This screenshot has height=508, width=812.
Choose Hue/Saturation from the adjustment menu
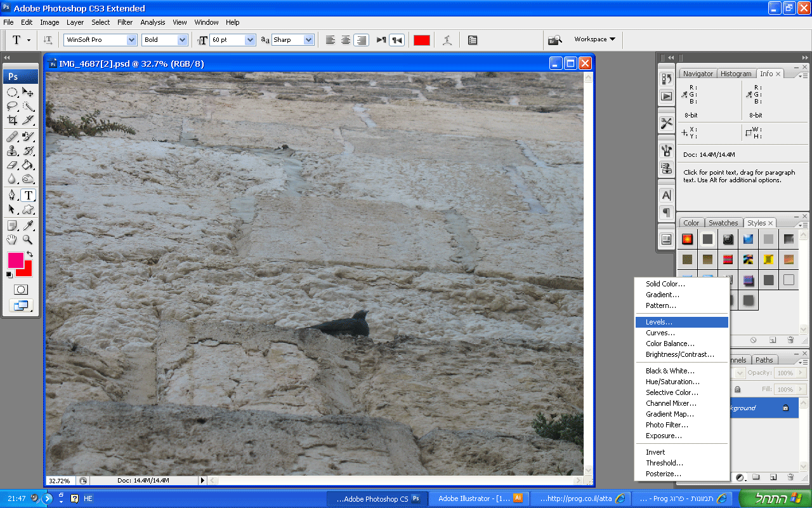[682, 382]
